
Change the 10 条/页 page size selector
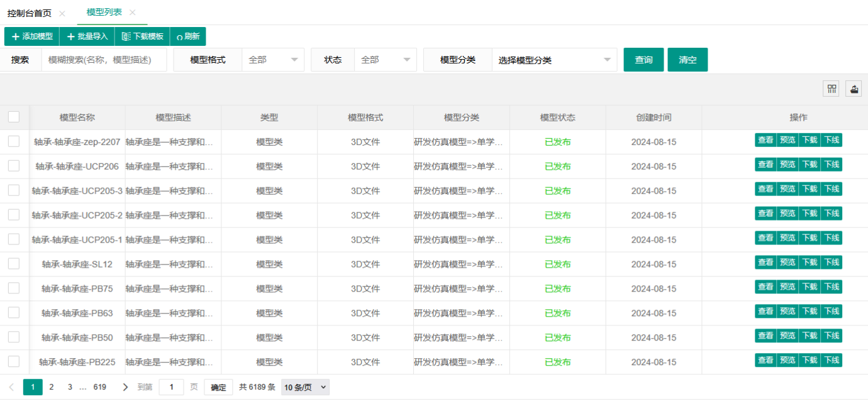coord(305,387)
